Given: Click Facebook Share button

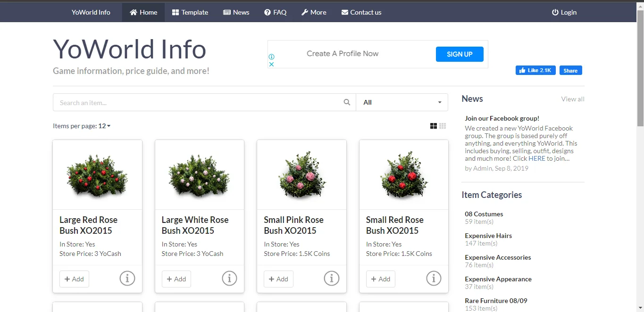Looking at the screenshot, I should pyautogui.click(x=570, y=70).
